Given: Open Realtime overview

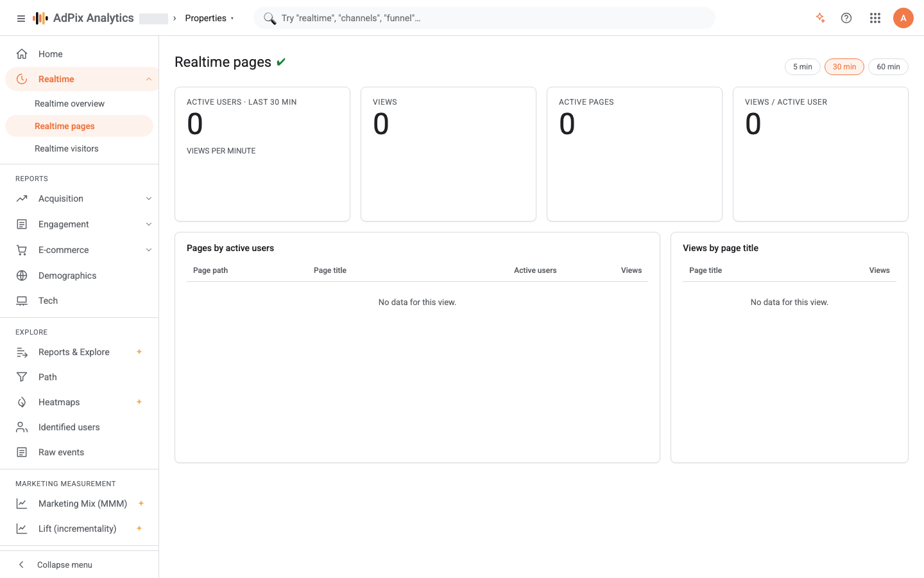Looking at the screenshot, I should (x=80, y=103).
